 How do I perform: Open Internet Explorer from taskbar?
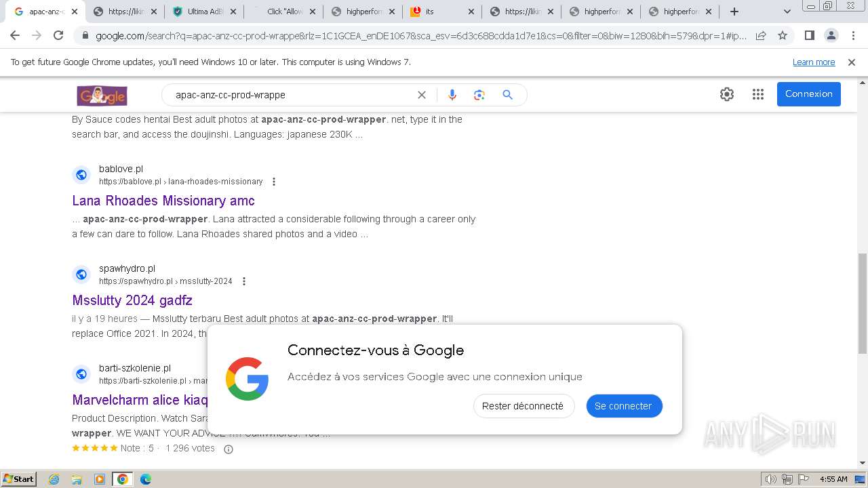54,479
